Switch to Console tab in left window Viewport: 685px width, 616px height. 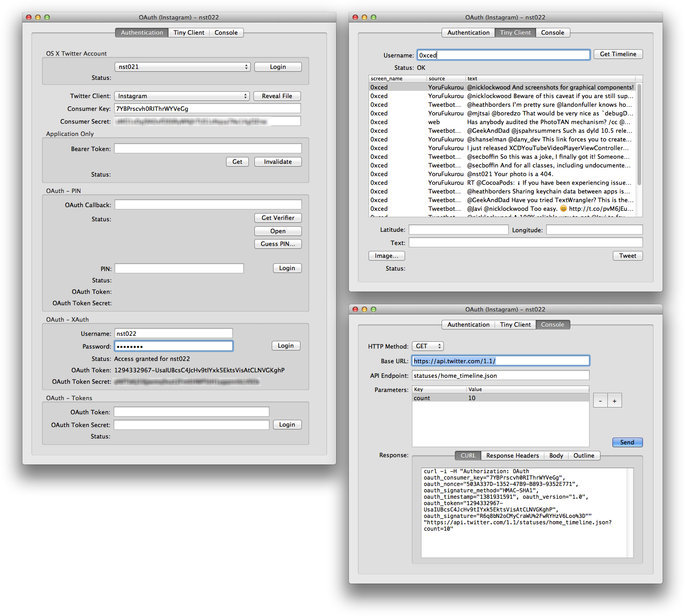(226, 32)
